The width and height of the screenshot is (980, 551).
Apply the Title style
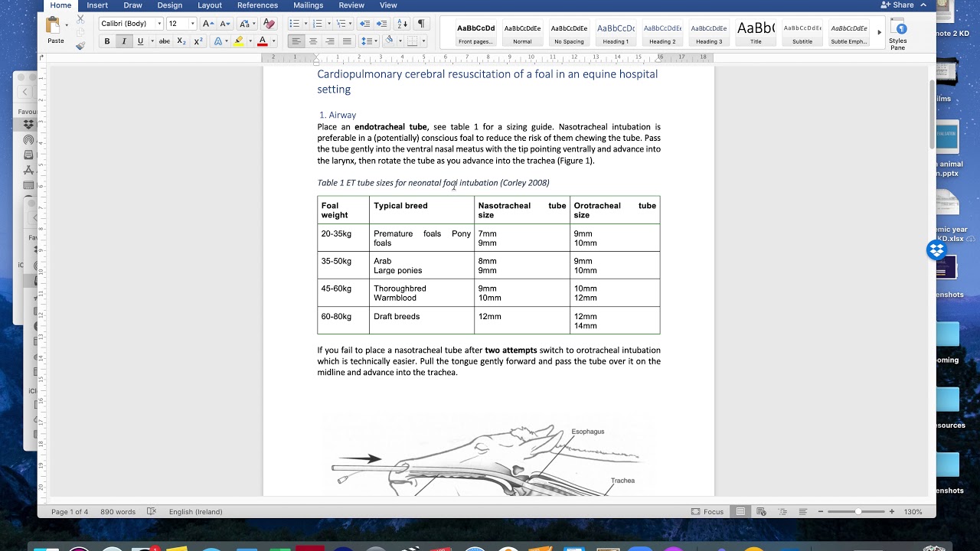coord(756,33)
